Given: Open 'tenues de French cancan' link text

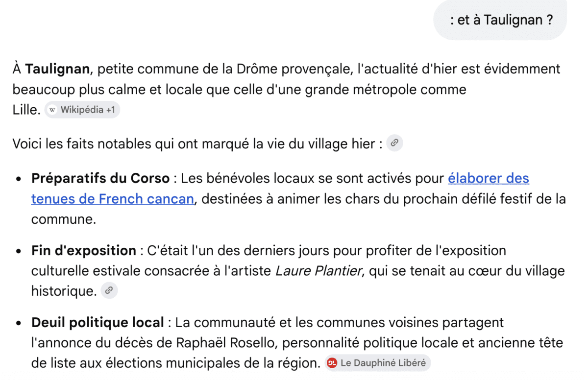Looking at the screenshot, I should pyautogui.click(x=113, y=199).
